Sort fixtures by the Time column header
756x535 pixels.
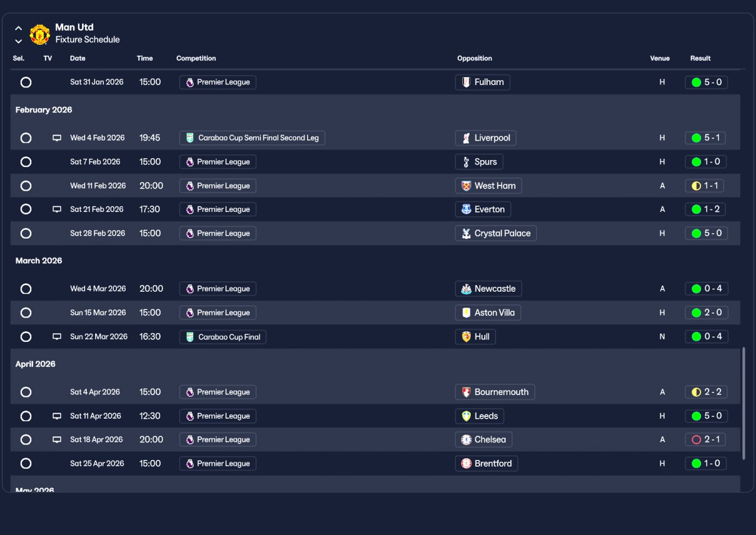145,58
